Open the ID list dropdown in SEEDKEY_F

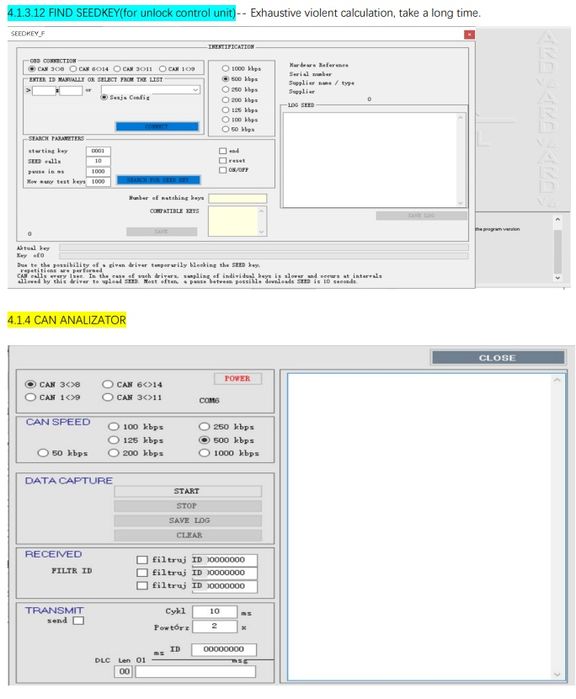tap(150, 90)
